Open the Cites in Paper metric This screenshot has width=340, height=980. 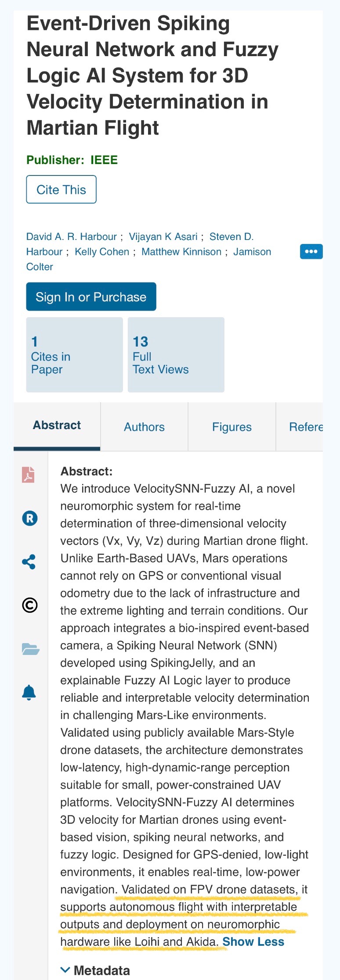pyautogui.click(x=74, y=354)
